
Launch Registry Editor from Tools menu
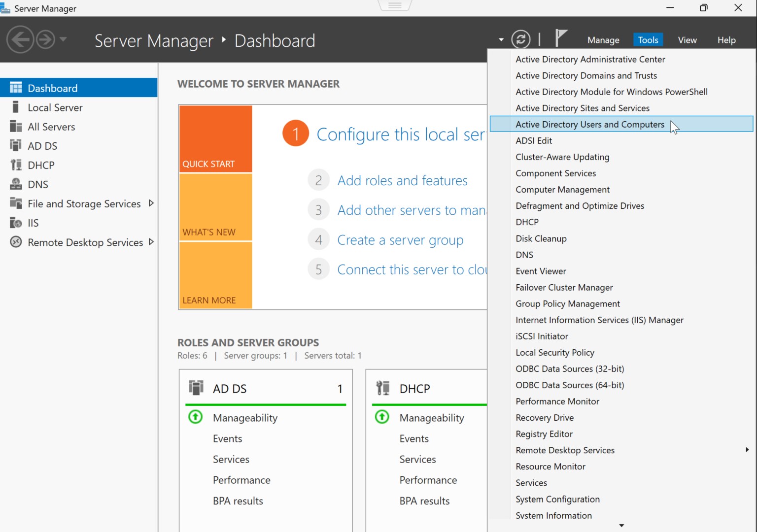pyautogui.click(x=621, y=433)
